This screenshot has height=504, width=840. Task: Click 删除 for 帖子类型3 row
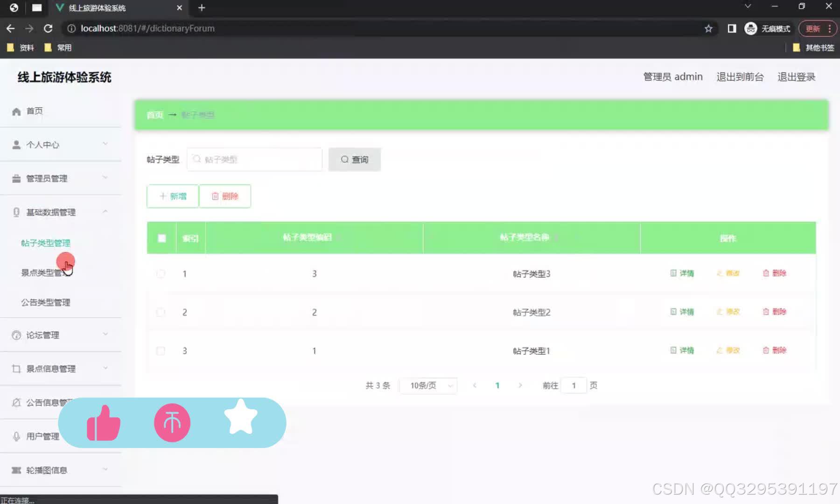tap(775, 273)
